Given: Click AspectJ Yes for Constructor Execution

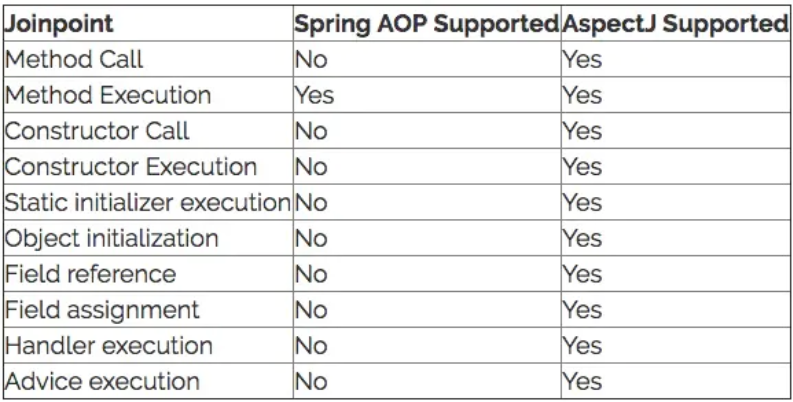Looking at the screenshot, I should (x=582, y=167).
